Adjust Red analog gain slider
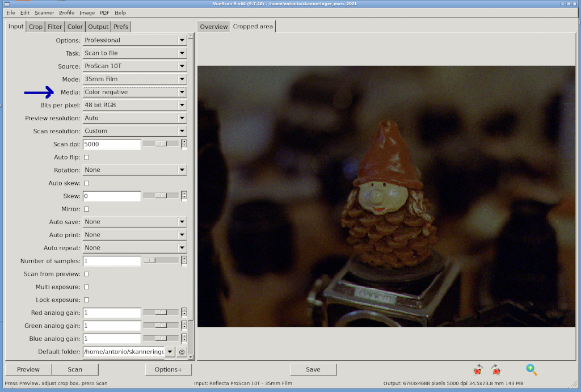 click(x=161, y=313)
